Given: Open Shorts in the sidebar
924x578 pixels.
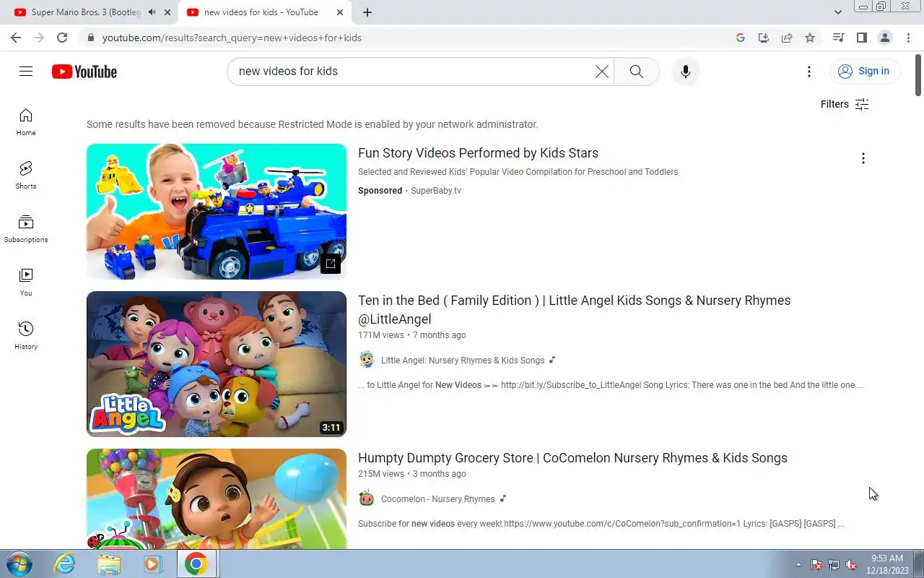Looking at the screenshot, I should (x=26, y=176).
